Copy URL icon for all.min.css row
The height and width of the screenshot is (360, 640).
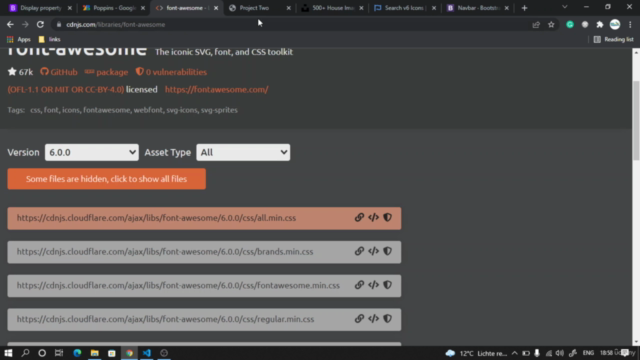359,218
